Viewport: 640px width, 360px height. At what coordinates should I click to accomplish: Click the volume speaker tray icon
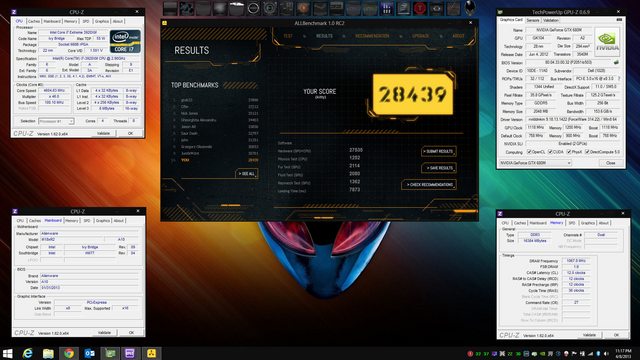pos(606,353)
